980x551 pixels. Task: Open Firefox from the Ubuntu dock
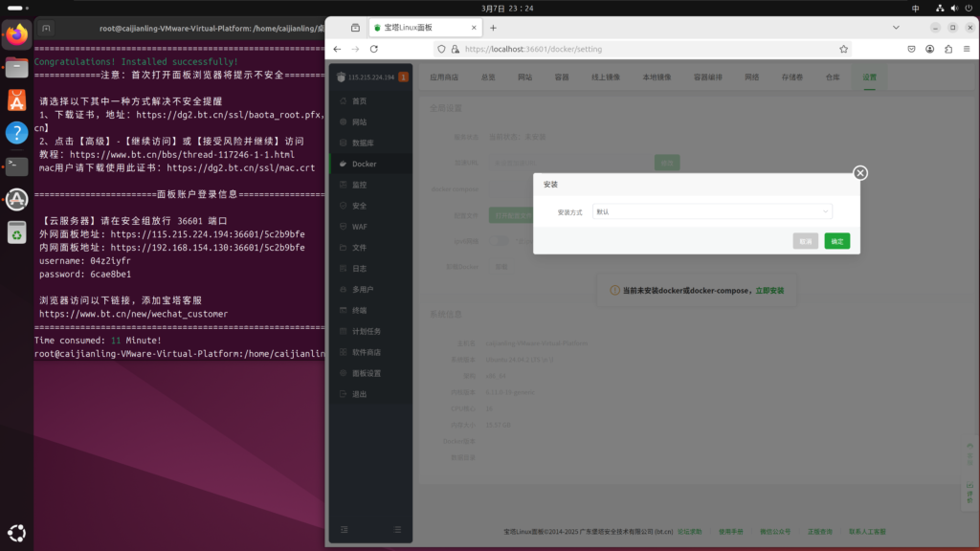click(x=17, y=34)
